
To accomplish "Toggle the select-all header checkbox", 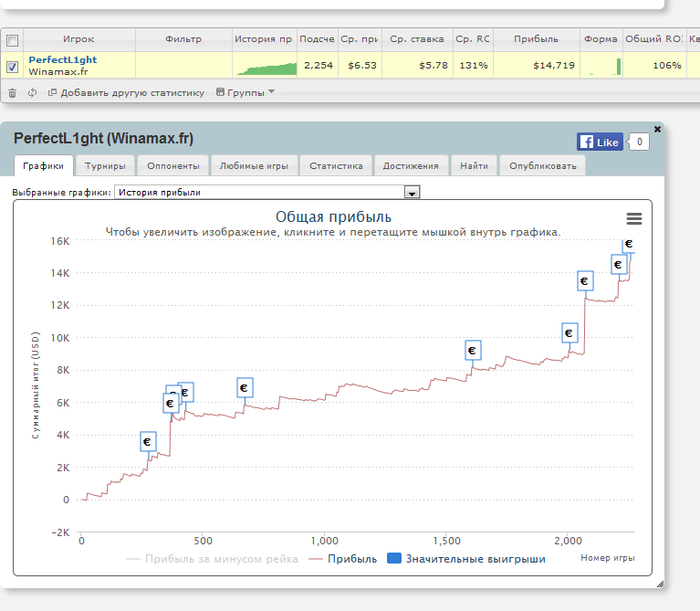I will 12,40.
